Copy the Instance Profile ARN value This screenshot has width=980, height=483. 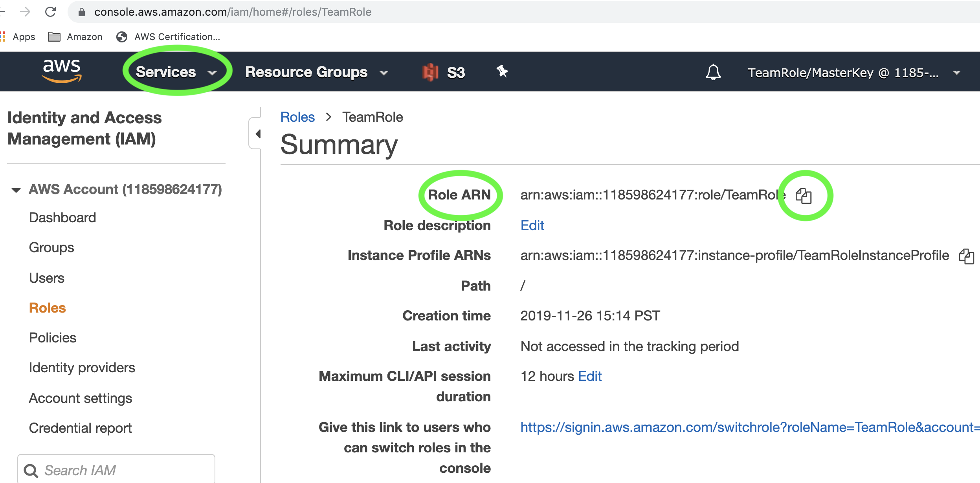coord(967,256)
